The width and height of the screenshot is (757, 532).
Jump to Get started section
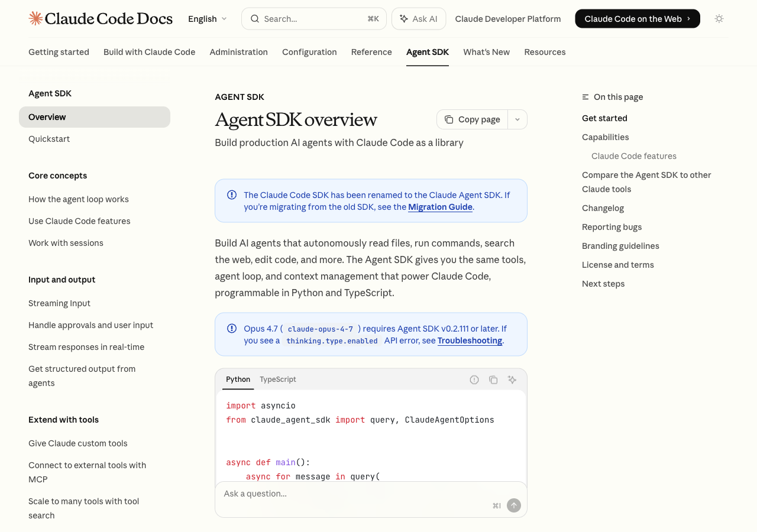[604, 118]
